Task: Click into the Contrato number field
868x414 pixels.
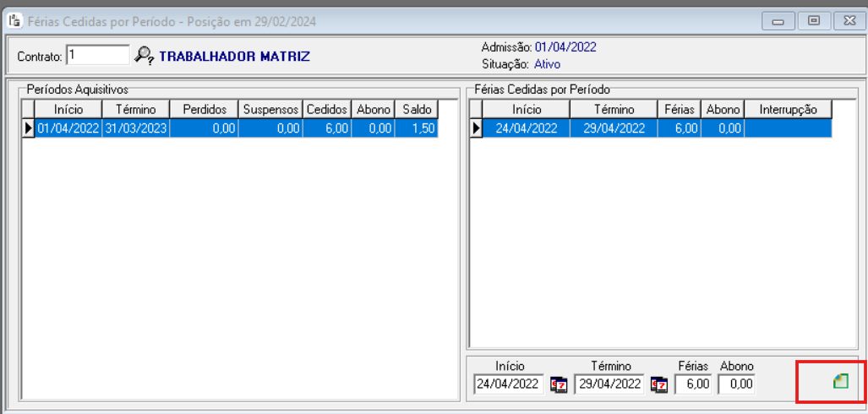Action: click(x=98, y=56)
